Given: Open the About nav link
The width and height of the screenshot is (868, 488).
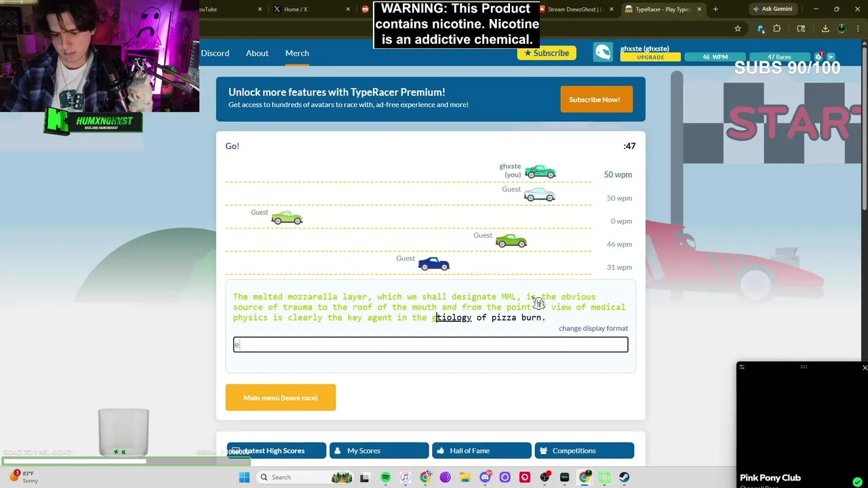Looking at the screenshot, I should point(257,53).
